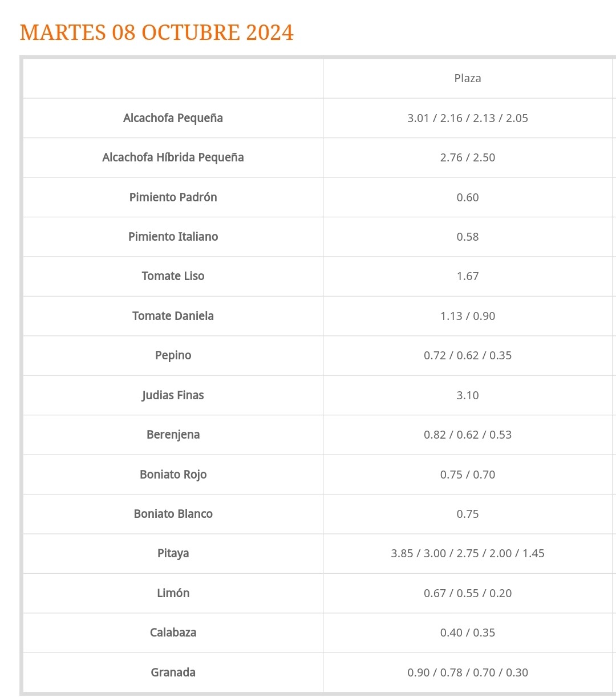Viewport: 616px width, 697px height.
Task: Select the Pimiento Italiano price 0.58
Action: pyautogui.click(x=468, y=237)
